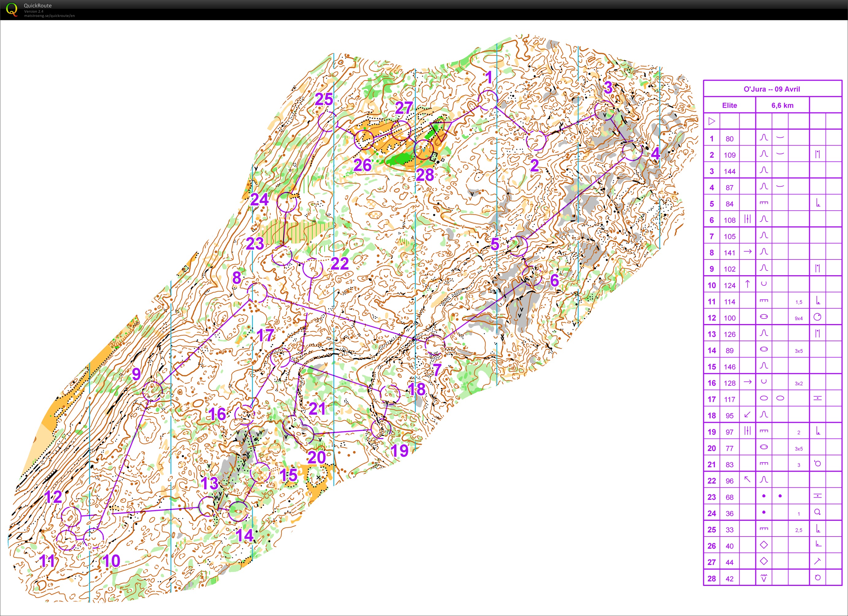Click the boulder-field symbol in row 28

point(764,578)
